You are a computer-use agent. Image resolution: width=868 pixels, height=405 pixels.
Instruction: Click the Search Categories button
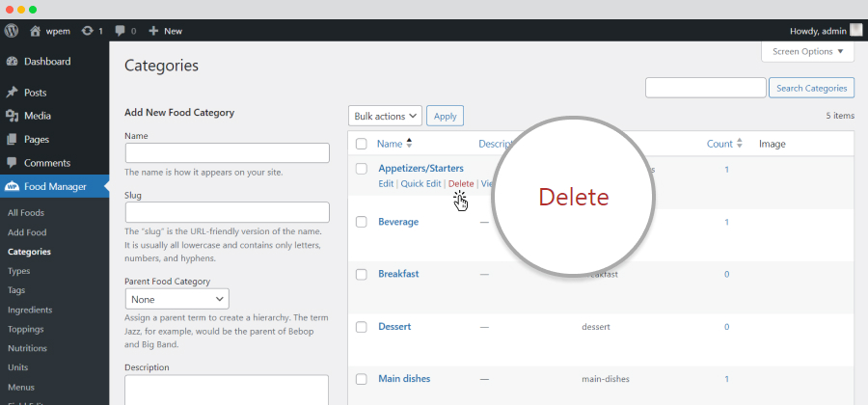coord(811,88)
